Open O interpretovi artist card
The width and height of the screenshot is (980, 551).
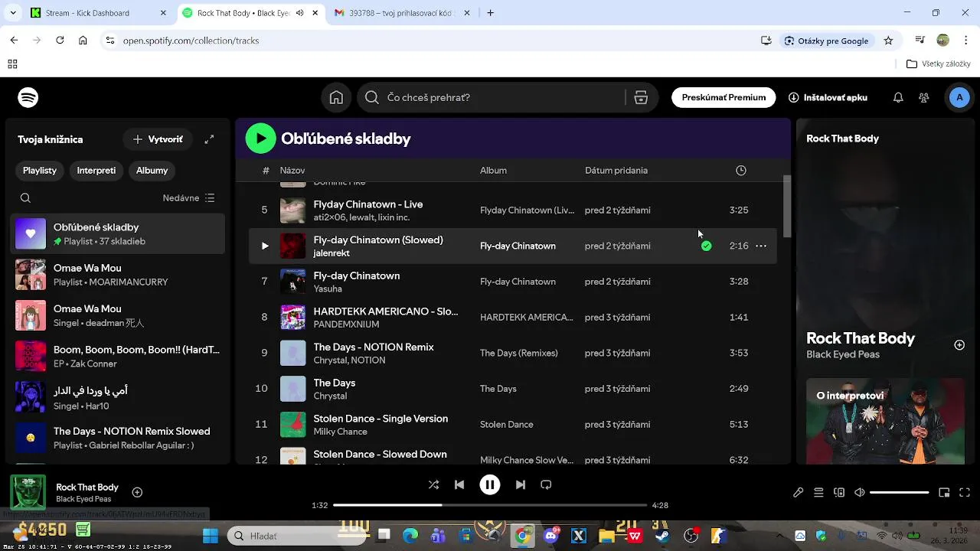(x=886, y=421)
